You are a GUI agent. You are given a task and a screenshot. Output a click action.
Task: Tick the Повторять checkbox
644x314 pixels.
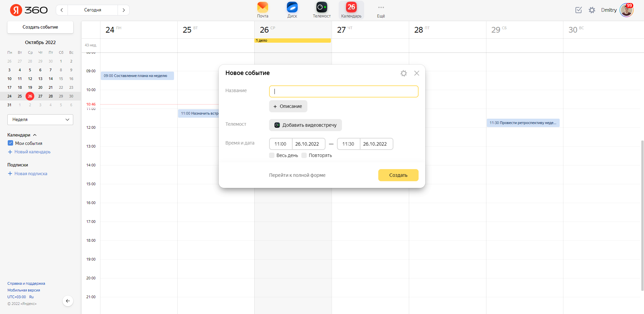[x=304, y=155]
